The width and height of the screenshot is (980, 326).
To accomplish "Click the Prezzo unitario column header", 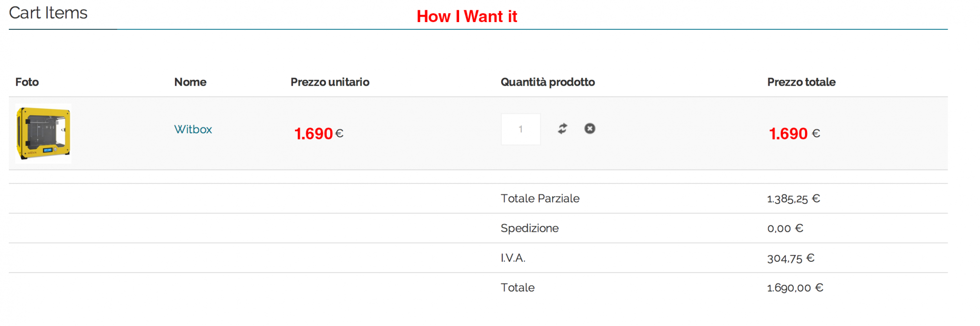I will [x=330, y=82].
